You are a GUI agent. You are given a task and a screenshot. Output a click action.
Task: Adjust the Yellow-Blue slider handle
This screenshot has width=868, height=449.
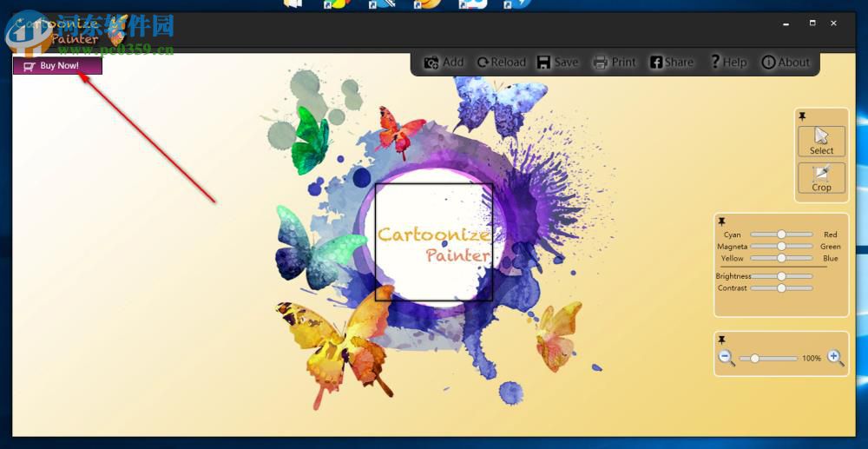(781, 258)
